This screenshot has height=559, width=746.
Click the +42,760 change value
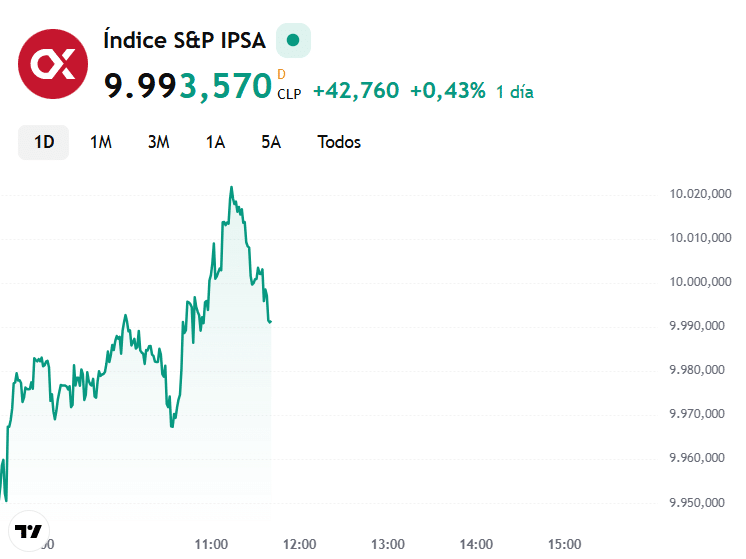[x=356, y=91]
